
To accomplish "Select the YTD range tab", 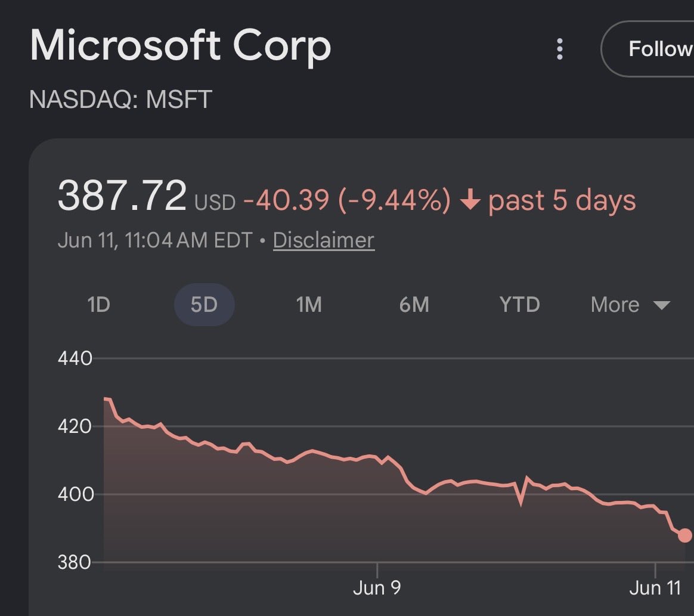I will [x=520, y=305].
